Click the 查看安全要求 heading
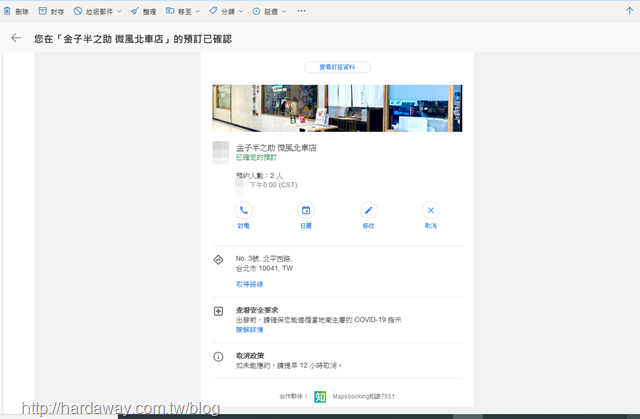Screen dimensions: 640x419 click(x=257, y=310)
